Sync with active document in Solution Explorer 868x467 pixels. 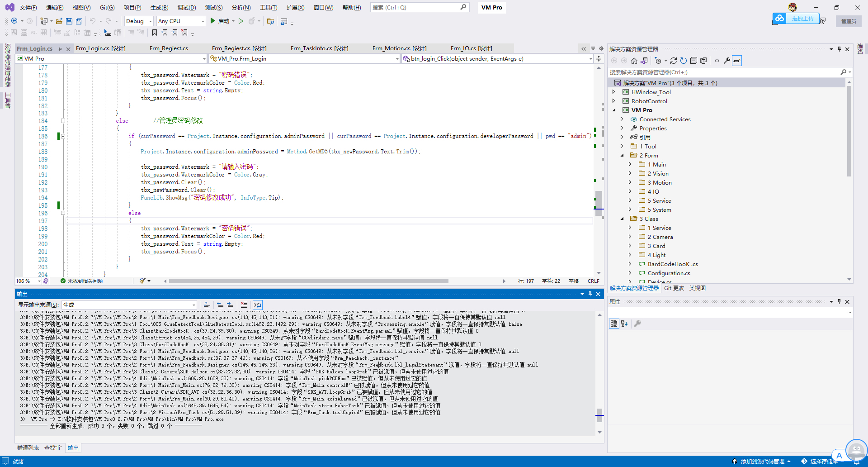[x=674, y=61]
